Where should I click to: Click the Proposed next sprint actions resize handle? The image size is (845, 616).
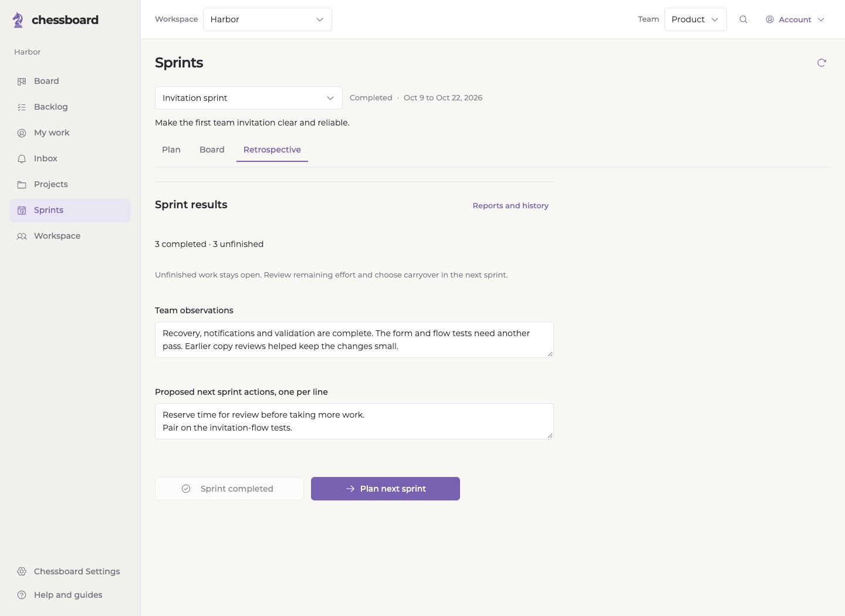[x=550, y=435]
